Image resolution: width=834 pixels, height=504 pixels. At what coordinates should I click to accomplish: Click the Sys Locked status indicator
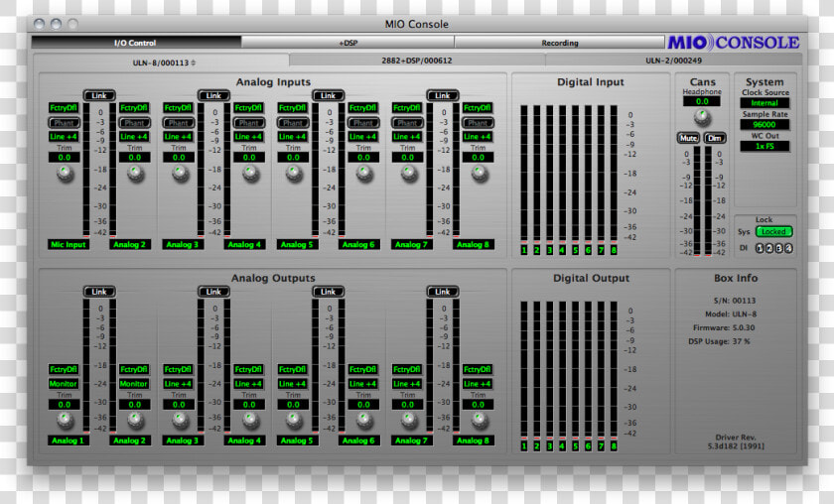773,232
